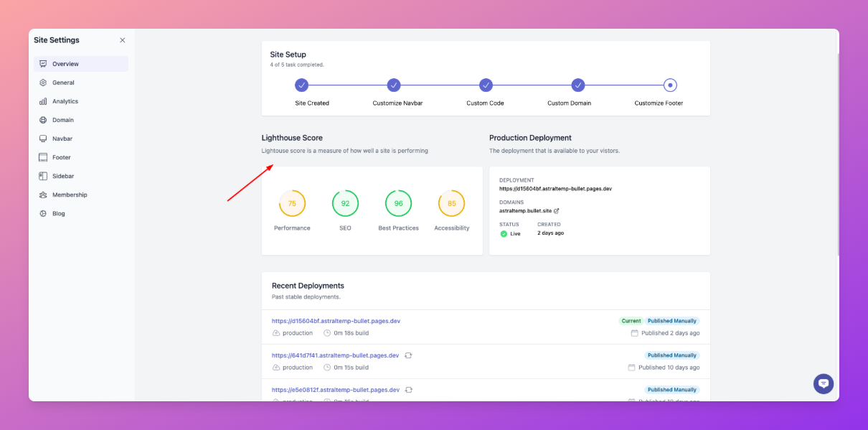
Task: Open the chat support widget
Action: (823, 383)
